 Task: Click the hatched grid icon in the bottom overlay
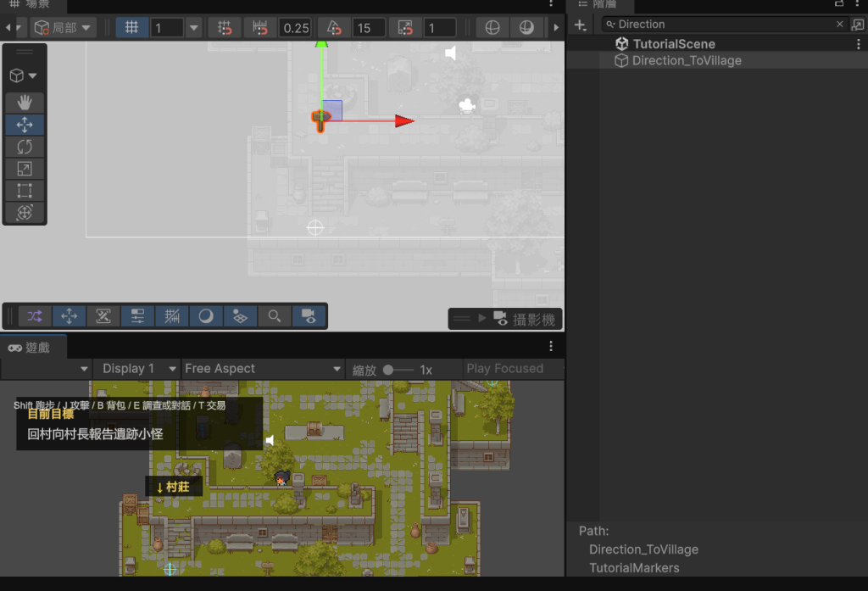171,316
